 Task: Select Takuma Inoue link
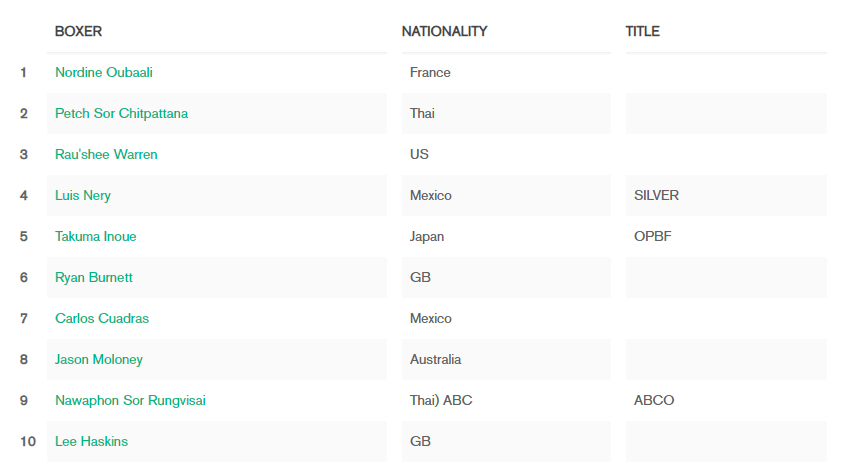pyautogui.click(x=96, y=236)
